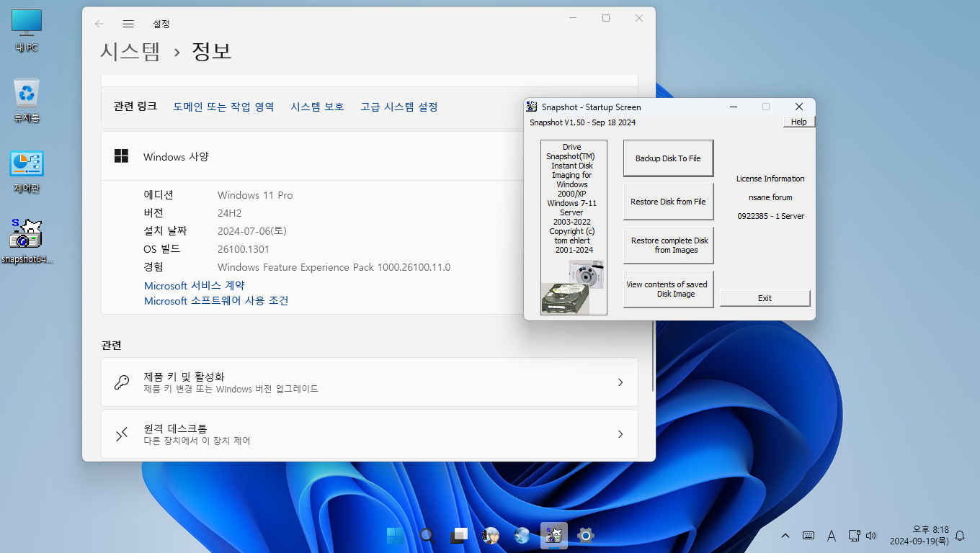Toggle the input language A indicator
Screen dimensions: 980x553
tap(831, 536)
